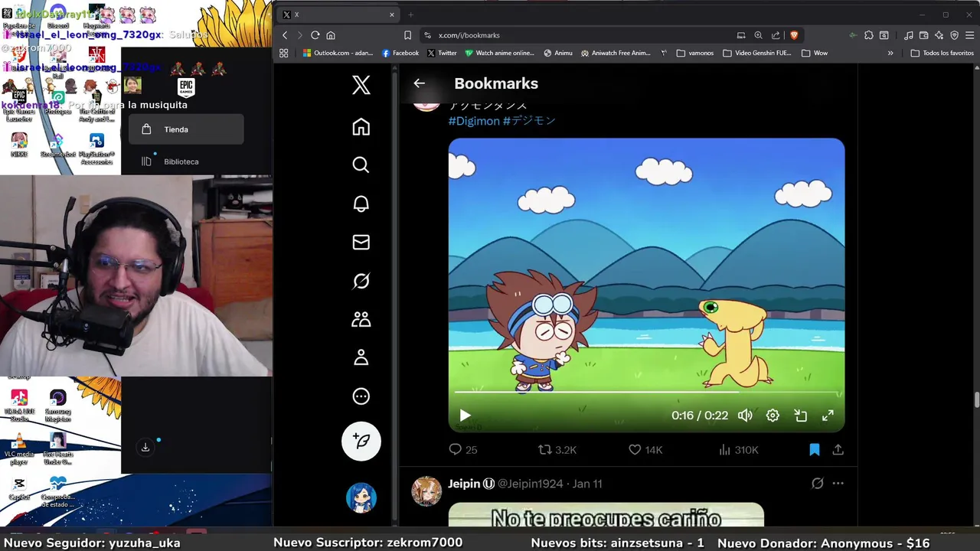Screen dimensions: 980x551
Task: Open Leo AI sparkle icon in toolbar
Action: 939,35
